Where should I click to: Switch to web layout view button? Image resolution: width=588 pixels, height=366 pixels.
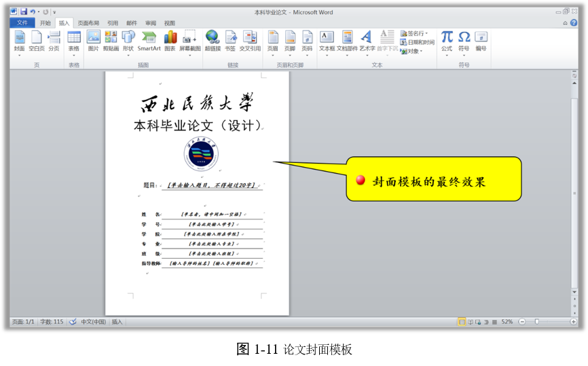(x=478, y=322)
